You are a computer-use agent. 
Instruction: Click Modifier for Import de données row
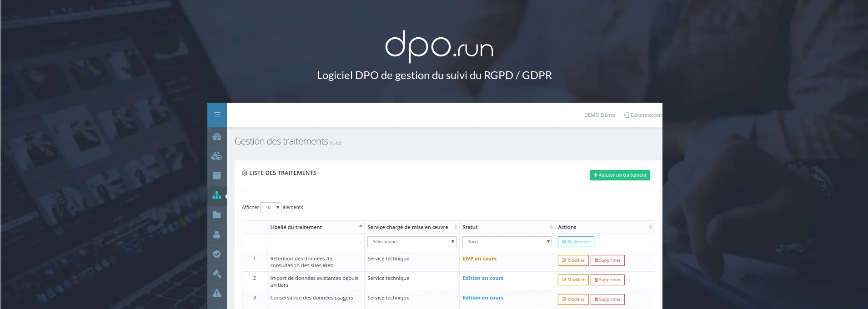(x=573, y=280)
